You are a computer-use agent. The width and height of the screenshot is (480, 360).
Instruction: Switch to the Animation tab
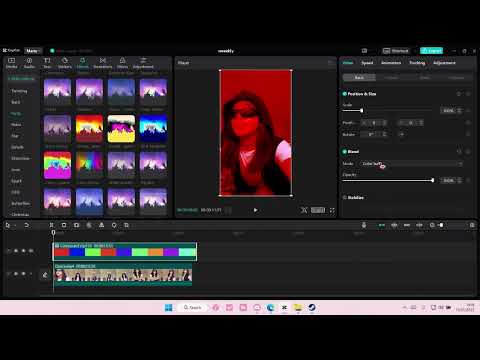[x=391, y=63]
